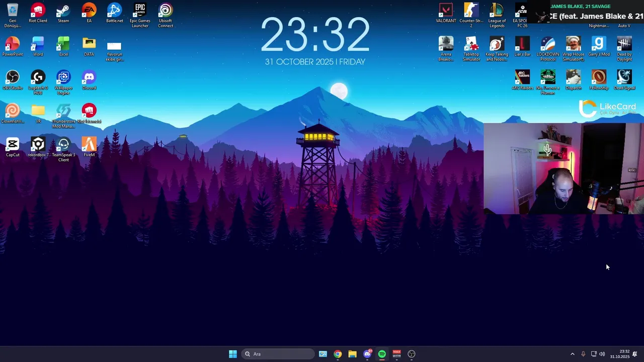Open the notification bell in the taskbar
The image size is (644, 362).
tap(635, 354)
